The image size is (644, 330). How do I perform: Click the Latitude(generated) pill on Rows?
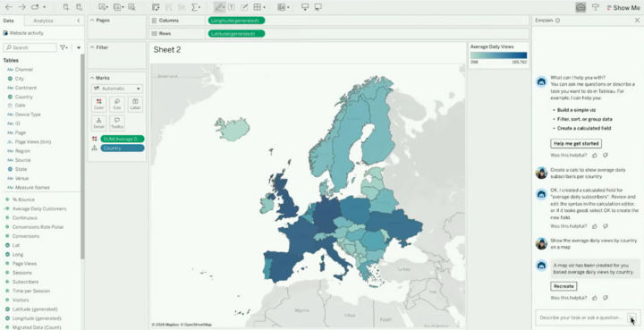[236, 34]
